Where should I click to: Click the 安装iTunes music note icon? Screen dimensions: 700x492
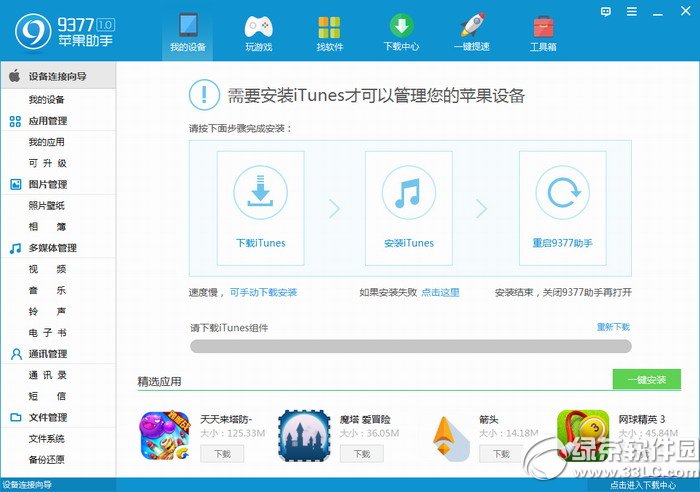(x=408, y=192)
